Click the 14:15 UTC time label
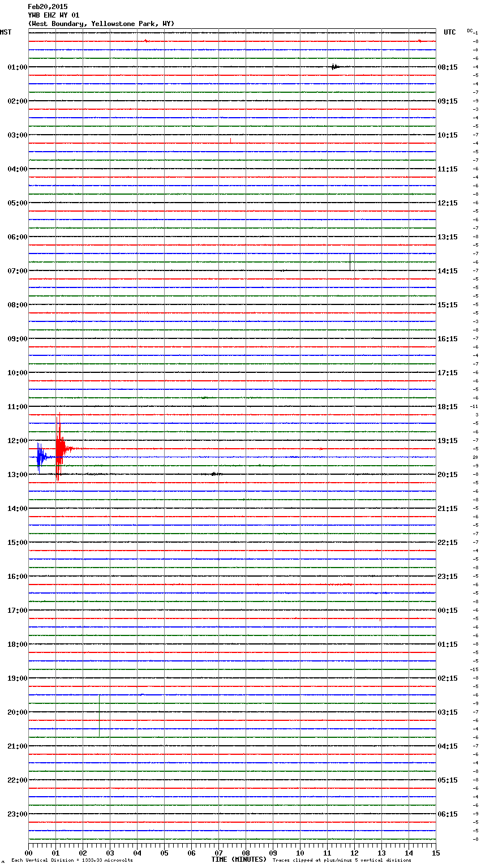Image resolution: width=481 pixels, height=868 pixels. (x=448, y=271)
